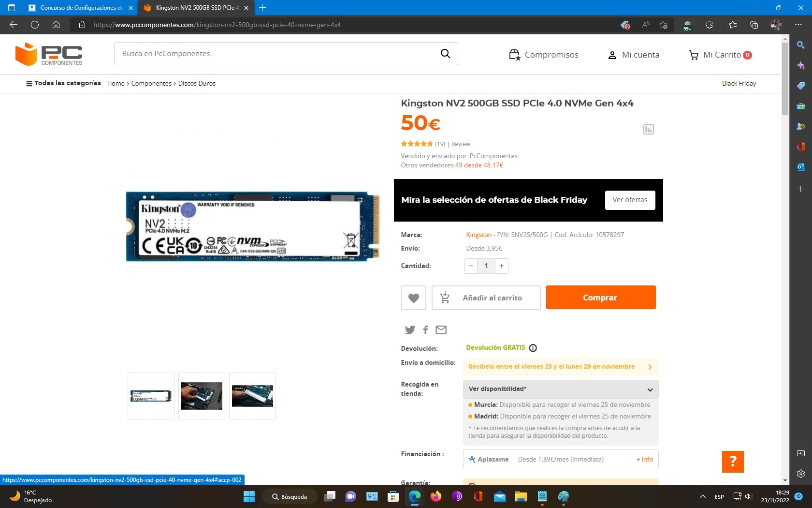
Task: Open Mi cuenta link
Action: [633, 55]
